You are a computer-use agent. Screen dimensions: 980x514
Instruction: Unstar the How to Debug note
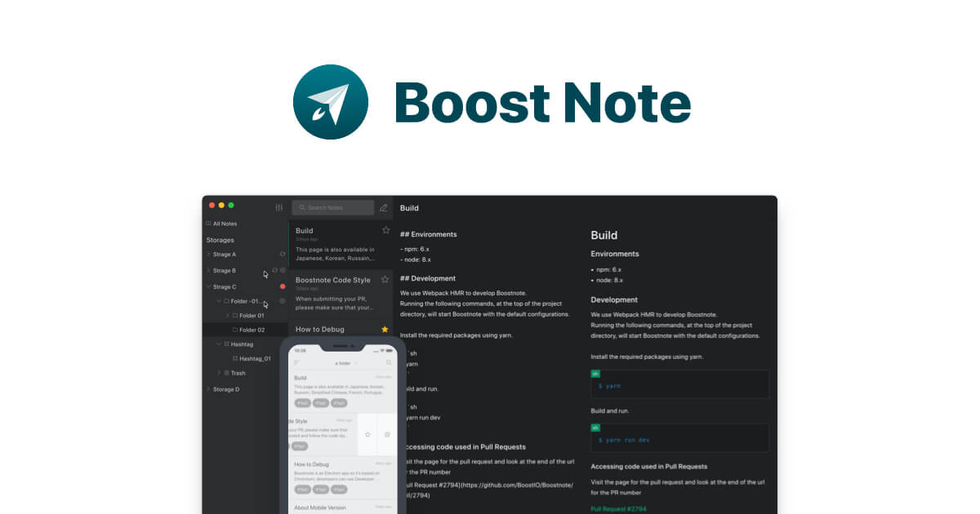(x=385, y=329)
